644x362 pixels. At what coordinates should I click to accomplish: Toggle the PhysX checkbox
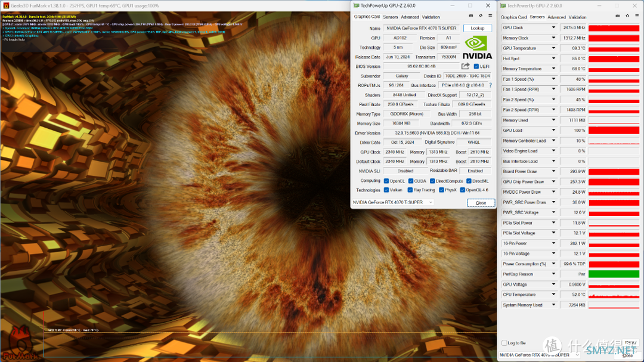[441, 190]
